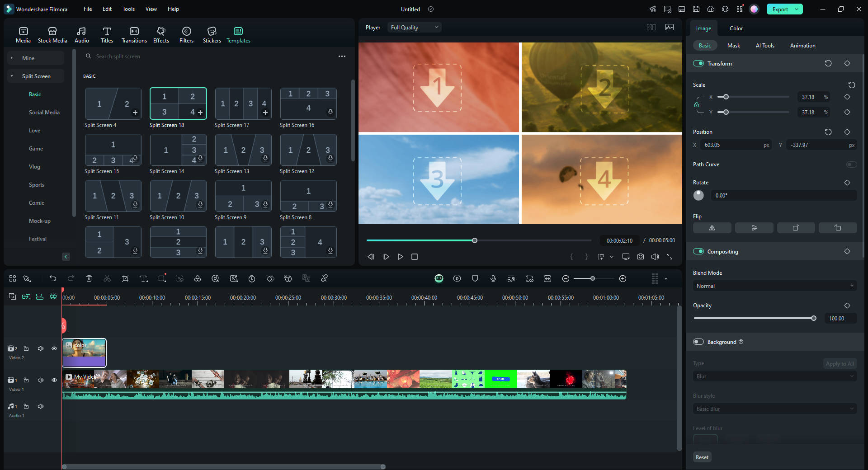Select the Split Screen 18 template thumbnail
This screenshot has width=868, height=470.
[x=178, y=103]
